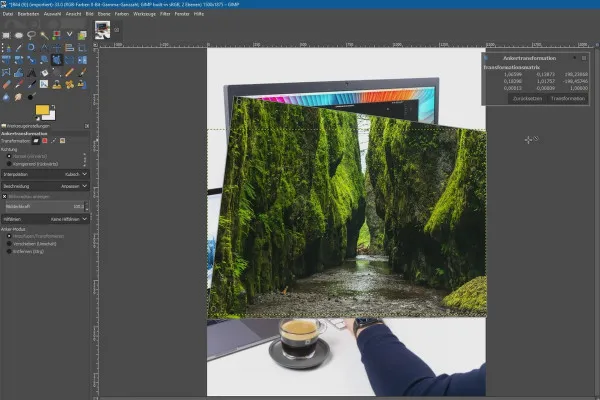
Task: Select the Foreground Select tool
Action: (x=82, y=35)
